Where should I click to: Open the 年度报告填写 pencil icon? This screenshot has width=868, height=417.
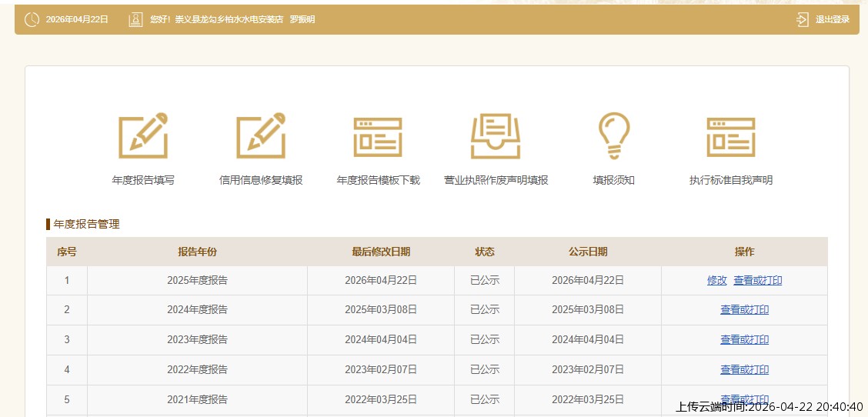pos(143,136)
